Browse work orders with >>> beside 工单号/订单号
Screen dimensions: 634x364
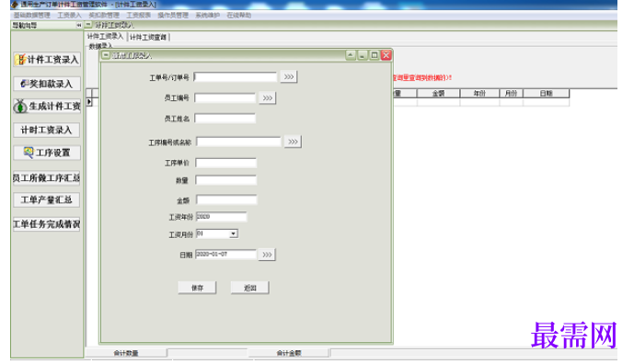(289, 77)
